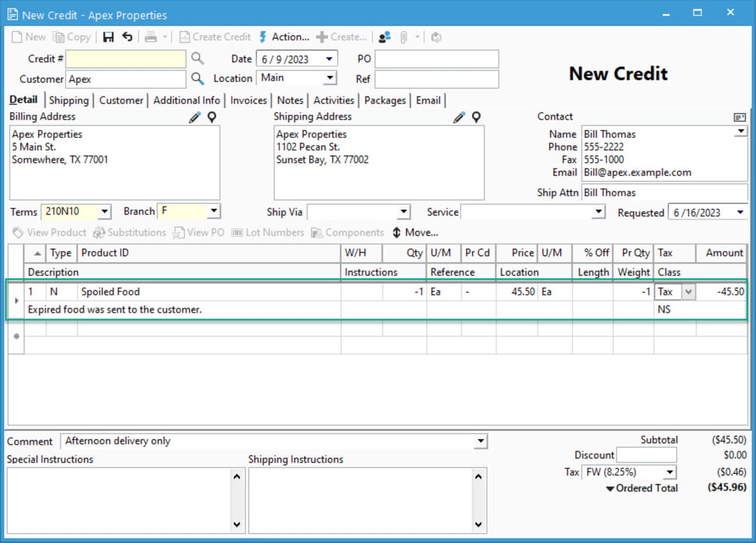Click the Create Credit toolbar button
756x543 pixels.
[x=215, y=37]
